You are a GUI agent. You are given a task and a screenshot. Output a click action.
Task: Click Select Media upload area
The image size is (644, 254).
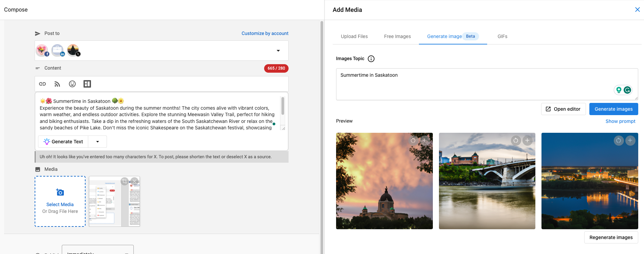click(60, 201)
